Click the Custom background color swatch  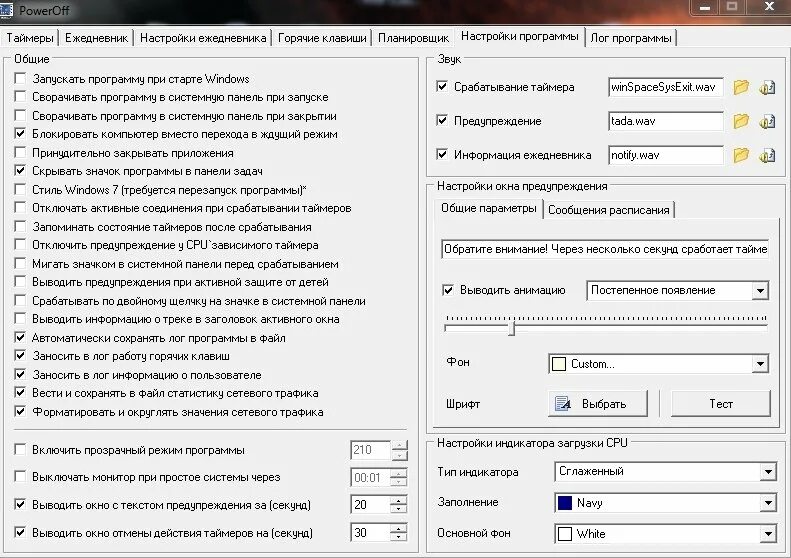[x=559, y=364]
